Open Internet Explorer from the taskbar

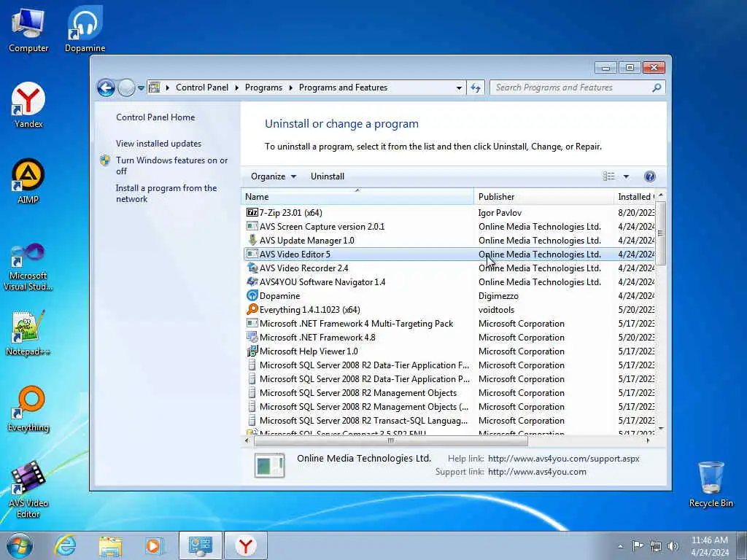tap(65, 545)
